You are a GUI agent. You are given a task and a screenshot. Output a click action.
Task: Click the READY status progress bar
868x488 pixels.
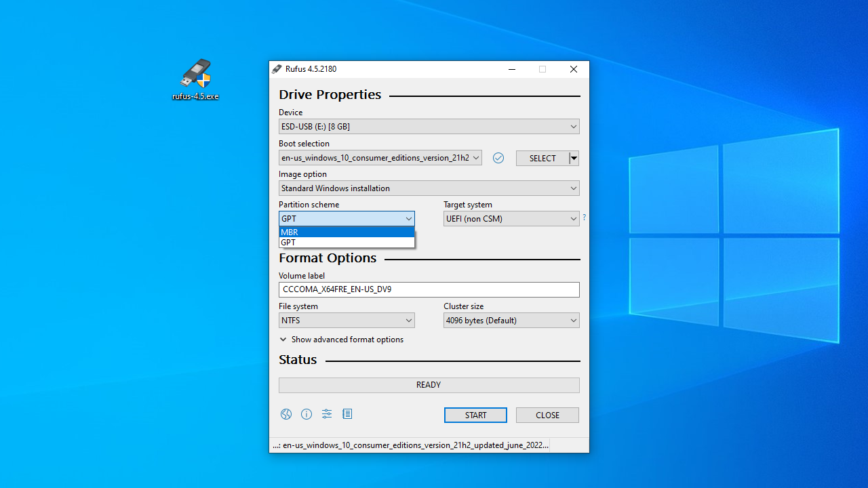(429, 385)
